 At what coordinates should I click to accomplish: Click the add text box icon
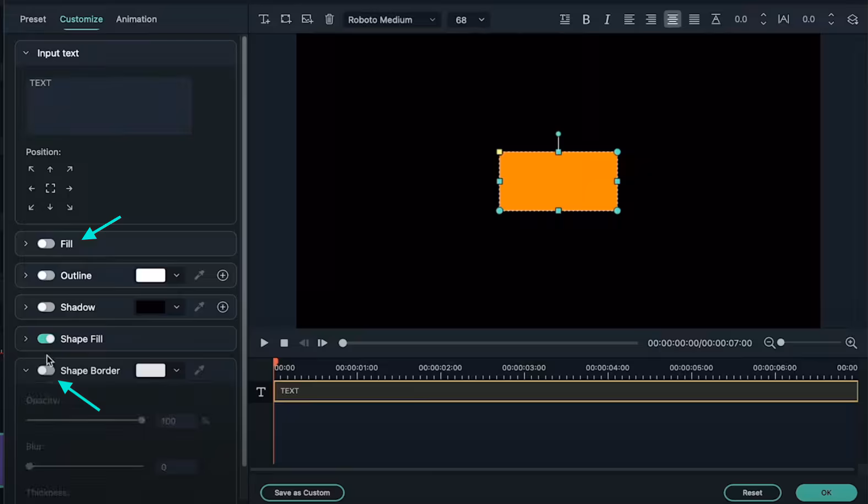tap(264, 19)
